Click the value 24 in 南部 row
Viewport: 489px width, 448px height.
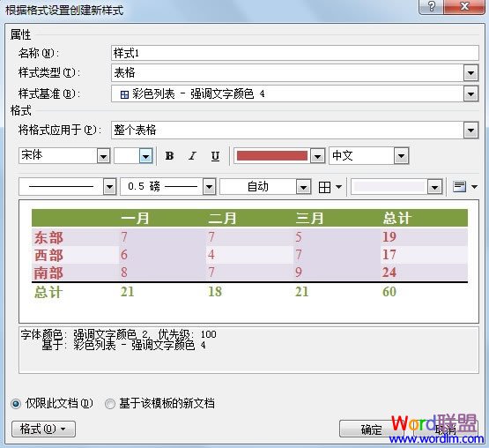coord(389,273)
